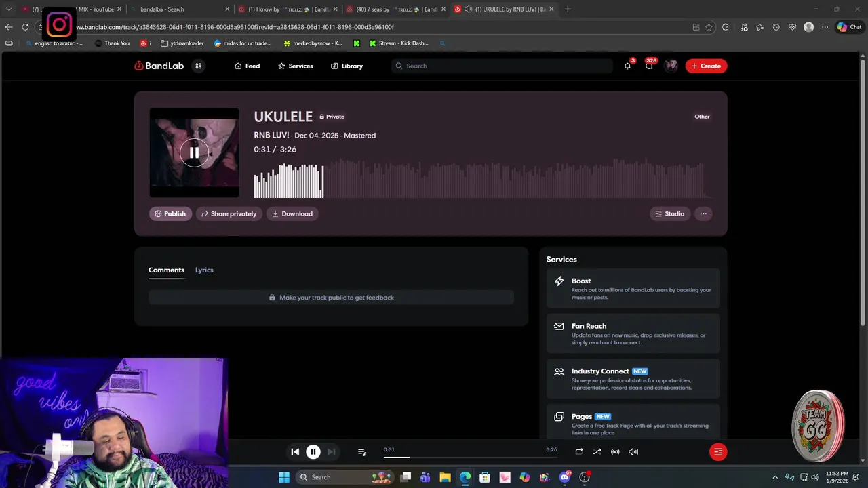Open 'Stream - Kick Dash...' bookmark
This screenshot has width=868, height=488.
(399, 43)
